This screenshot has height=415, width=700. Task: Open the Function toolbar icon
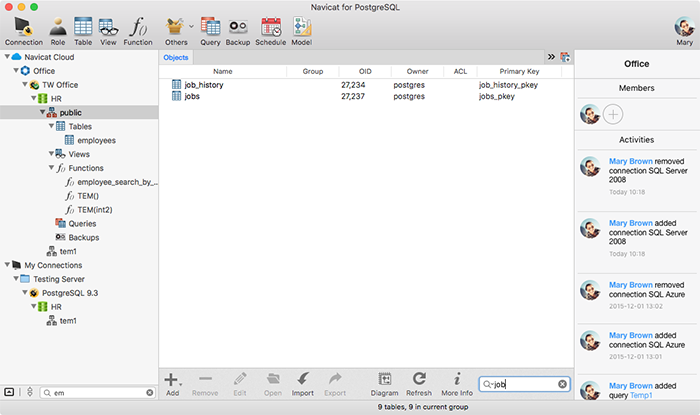(x=138, y=31)
